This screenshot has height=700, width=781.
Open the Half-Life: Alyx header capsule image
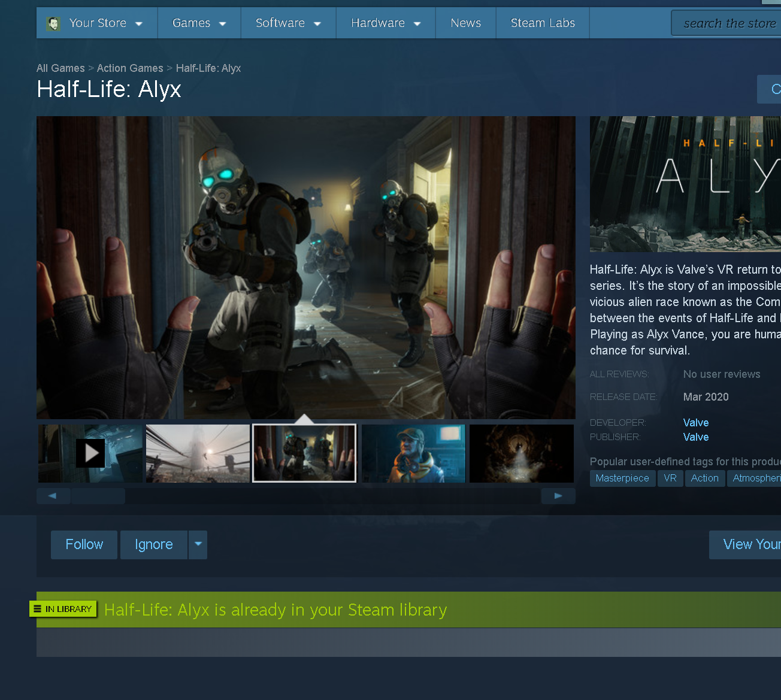point(685,184)
